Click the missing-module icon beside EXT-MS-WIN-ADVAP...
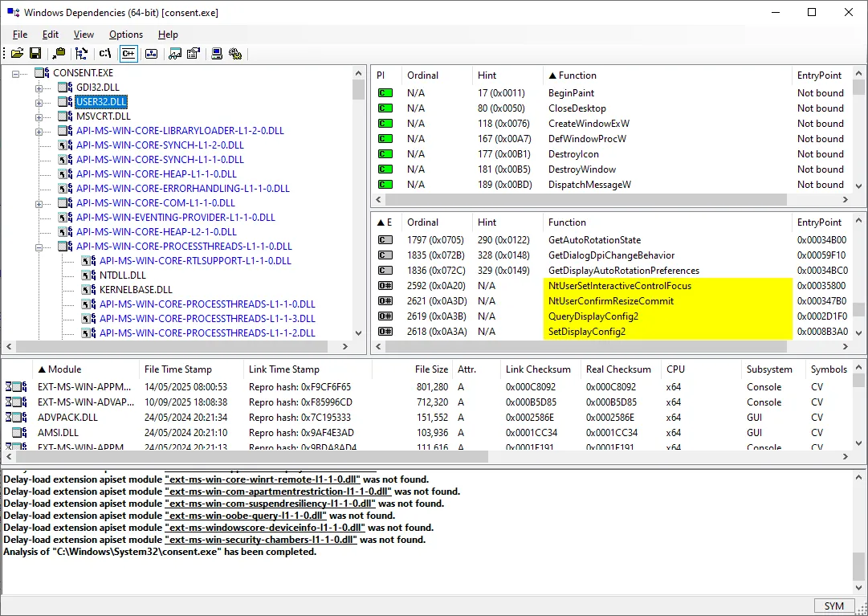 tap(16, 402)
